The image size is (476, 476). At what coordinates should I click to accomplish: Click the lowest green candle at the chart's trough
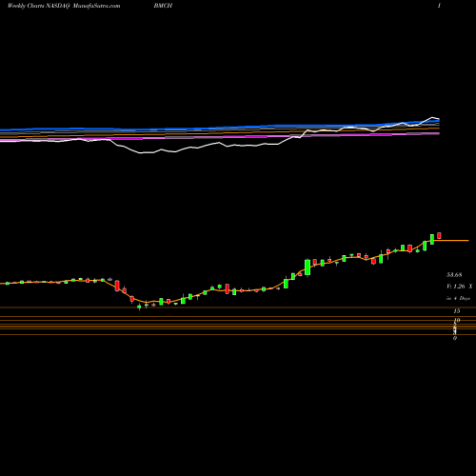(139, 307)
